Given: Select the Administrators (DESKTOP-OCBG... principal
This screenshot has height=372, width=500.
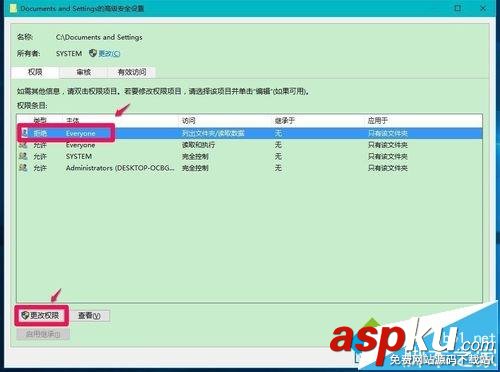Looking at the screenshot, I should point(120,168).
